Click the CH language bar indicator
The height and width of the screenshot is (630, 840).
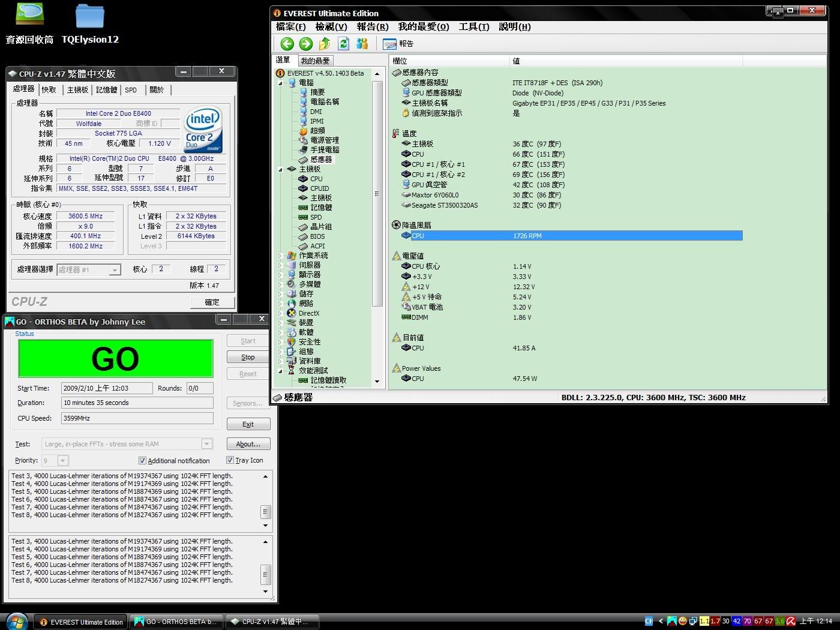tap(649, 622)
